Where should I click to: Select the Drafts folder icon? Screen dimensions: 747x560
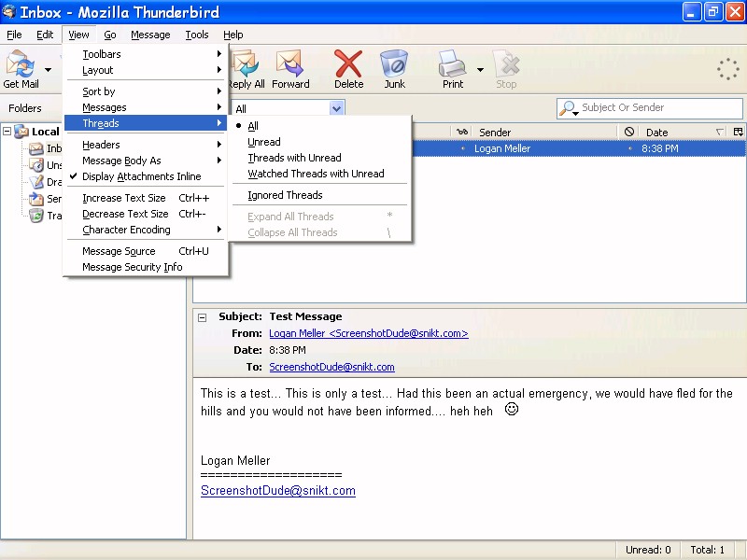(x=36, y=182)
